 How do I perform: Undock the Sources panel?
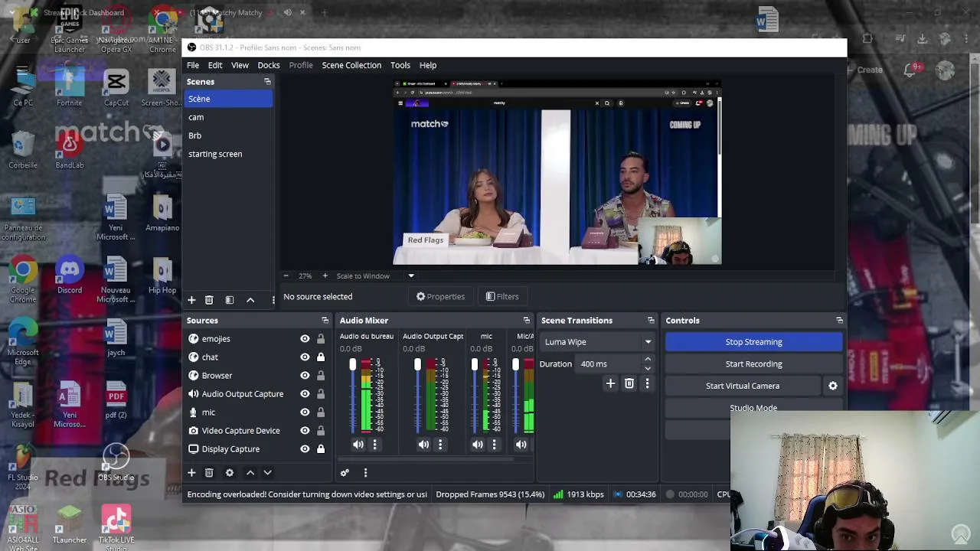click(325, 321)
